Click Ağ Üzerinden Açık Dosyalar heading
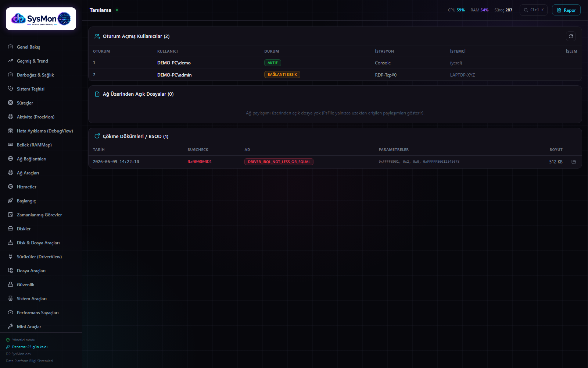The height and width of the screenshot is (368, 588). point(138,94)
